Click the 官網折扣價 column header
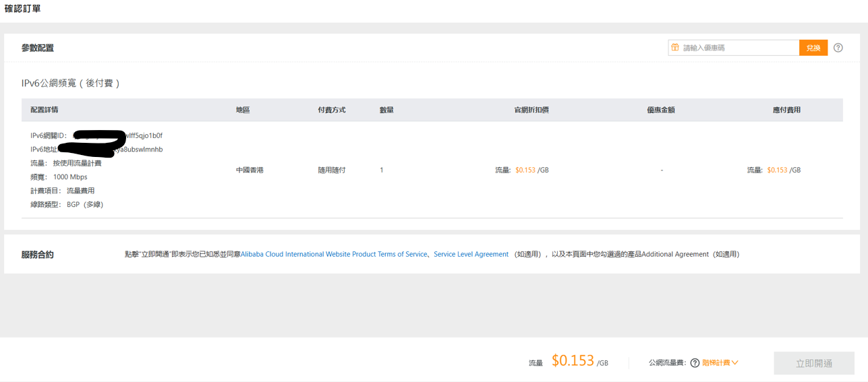Screen dimensions: 868x382 point(531,110)
